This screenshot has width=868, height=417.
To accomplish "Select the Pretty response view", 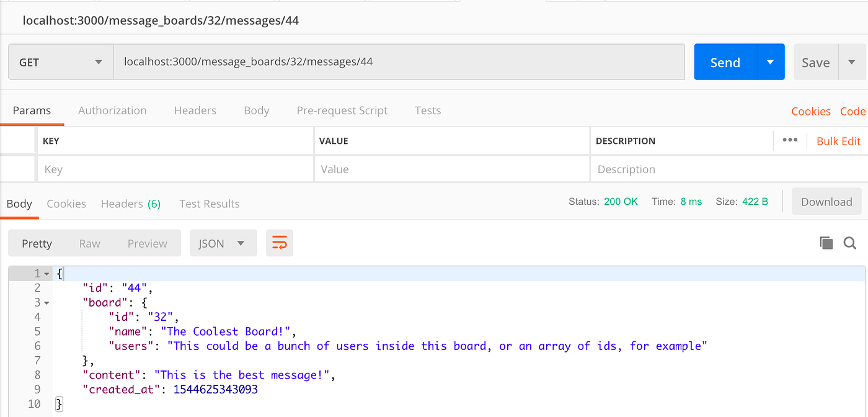I will (x=37, y=243).
